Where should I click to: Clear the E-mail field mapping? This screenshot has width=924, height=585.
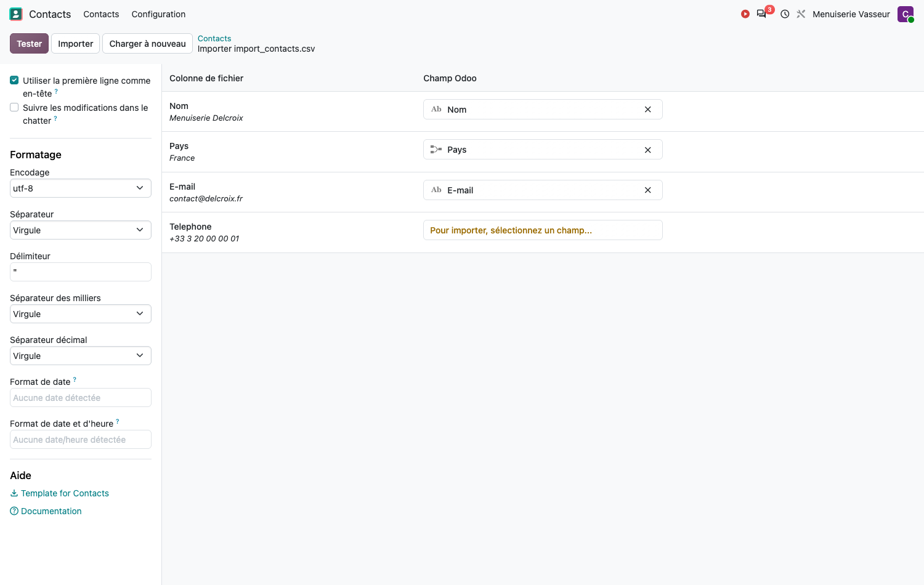pos(648,190)
